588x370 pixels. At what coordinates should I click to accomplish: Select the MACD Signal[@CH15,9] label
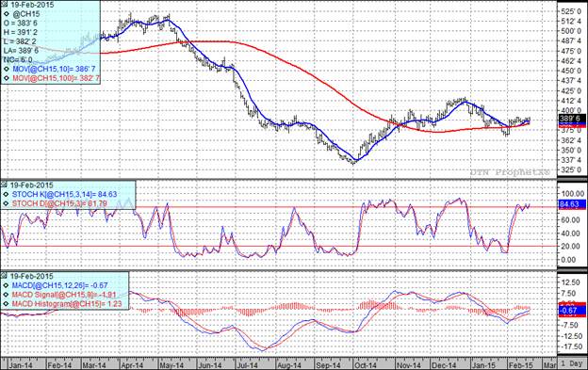point(64,295)
